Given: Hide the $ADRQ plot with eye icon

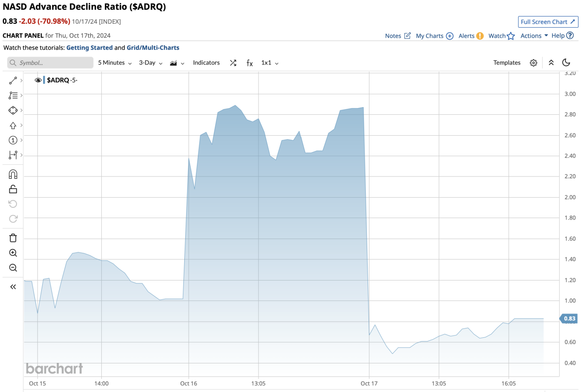Looking at the screenshot, I should tap(38, 80).
